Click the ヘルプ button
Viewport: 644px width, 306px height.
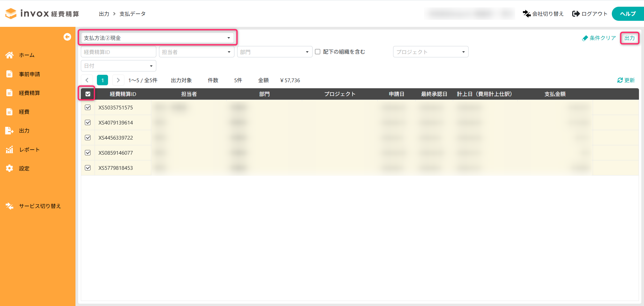click(627, 14)
